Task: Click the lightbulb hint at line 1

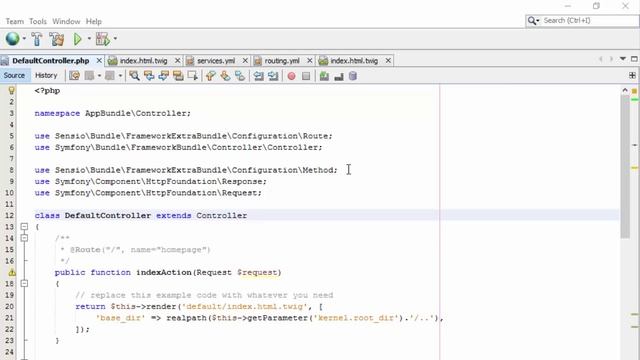Action: pos(11,91)
